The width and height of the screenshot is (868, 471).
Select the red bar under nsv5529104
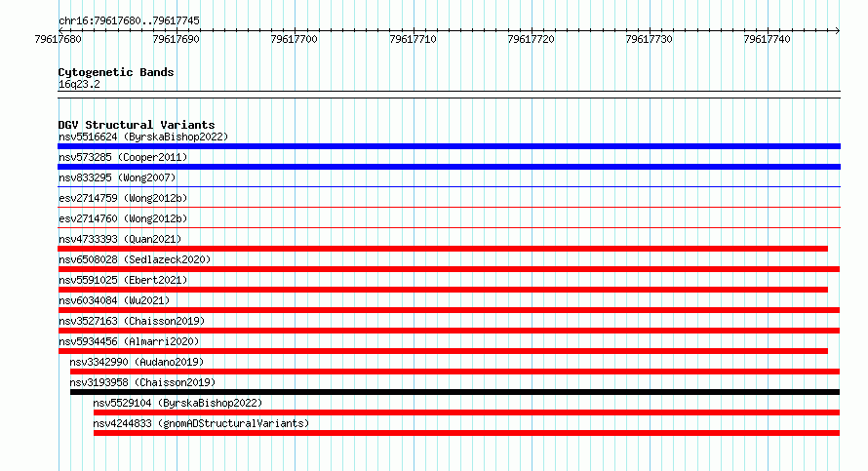click(x=466, y=412)
